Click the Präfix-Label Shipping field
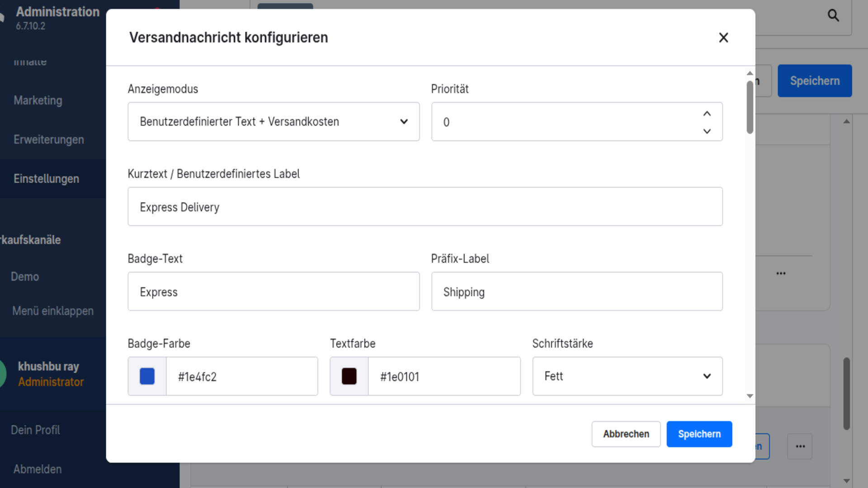 coord(577,291)
